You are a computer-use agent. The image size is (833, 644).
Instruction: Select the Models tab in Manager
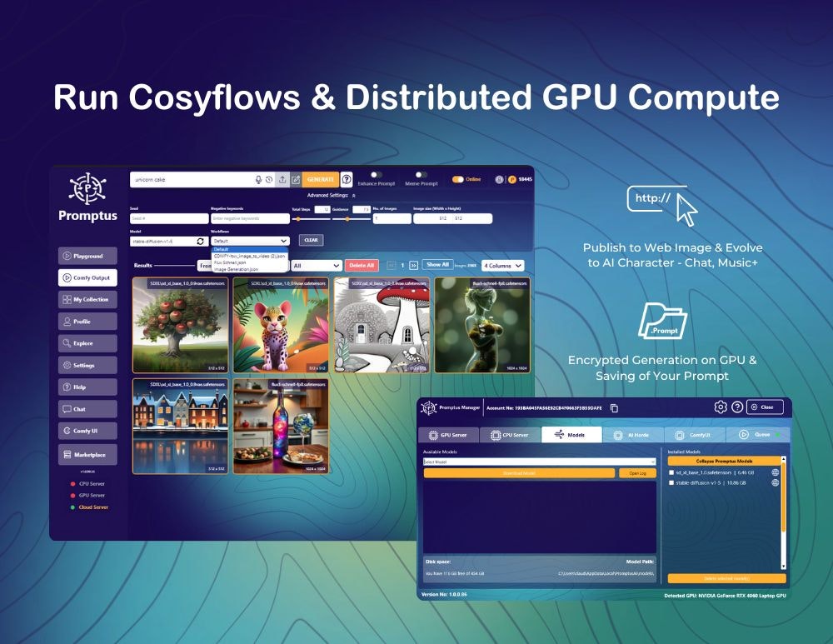click(571, 435)
